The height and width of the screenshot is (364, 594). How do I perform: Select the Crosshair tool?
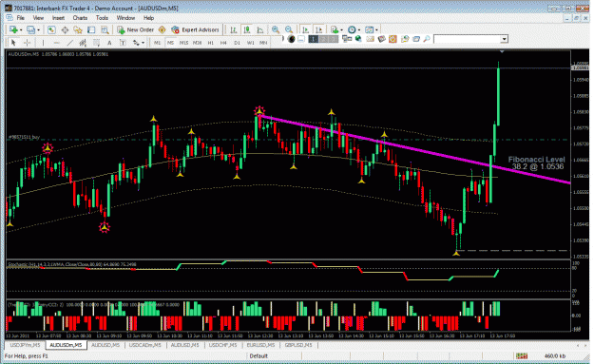[27, 43]
